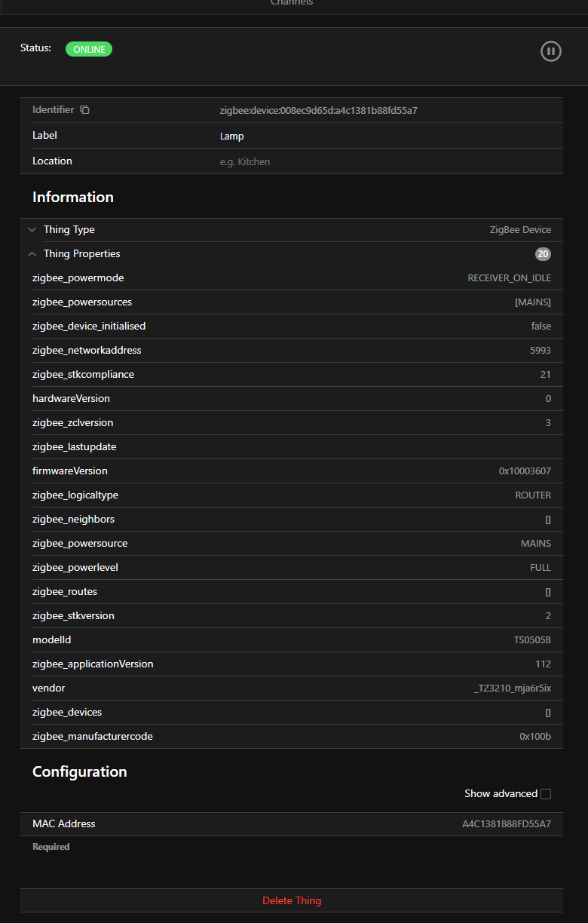Select the modelId value TS0505B
588x923 pixels.
[532, 640]
